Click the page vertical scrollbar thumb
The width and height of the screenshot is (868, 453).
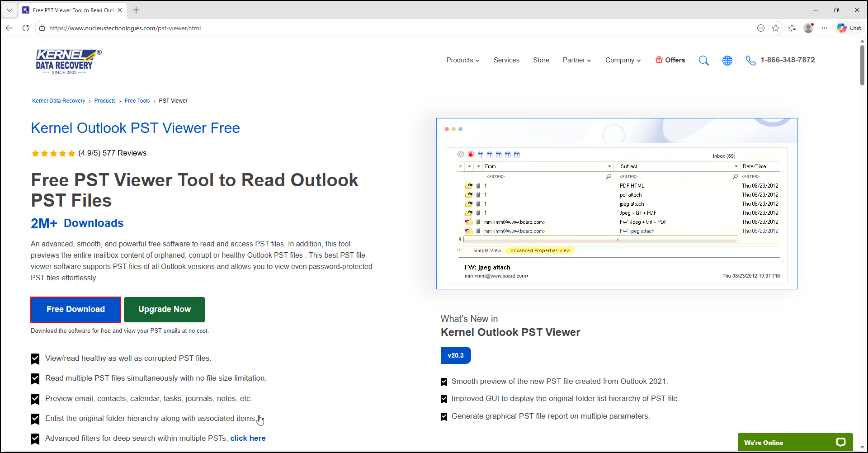click(862, 65)
